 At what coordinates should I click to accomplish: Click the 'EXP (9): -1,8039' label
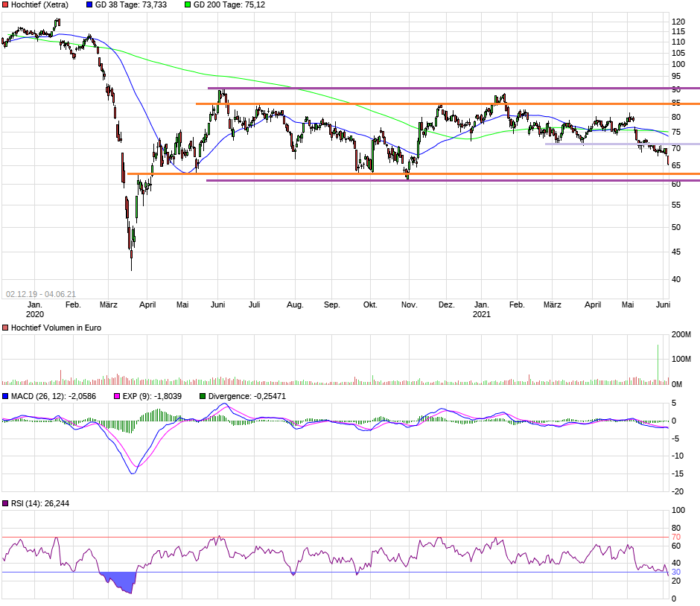(152, 396)
